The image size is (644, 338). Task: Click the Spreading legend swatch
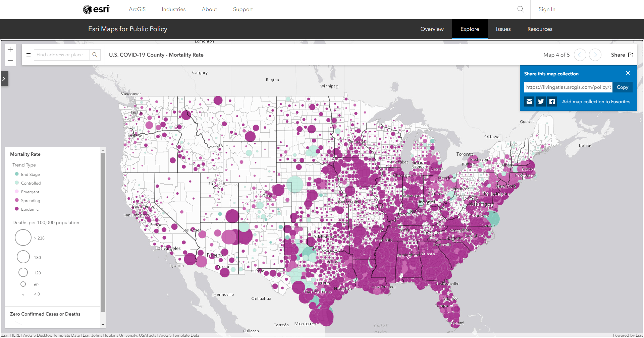tap(17, 200)
